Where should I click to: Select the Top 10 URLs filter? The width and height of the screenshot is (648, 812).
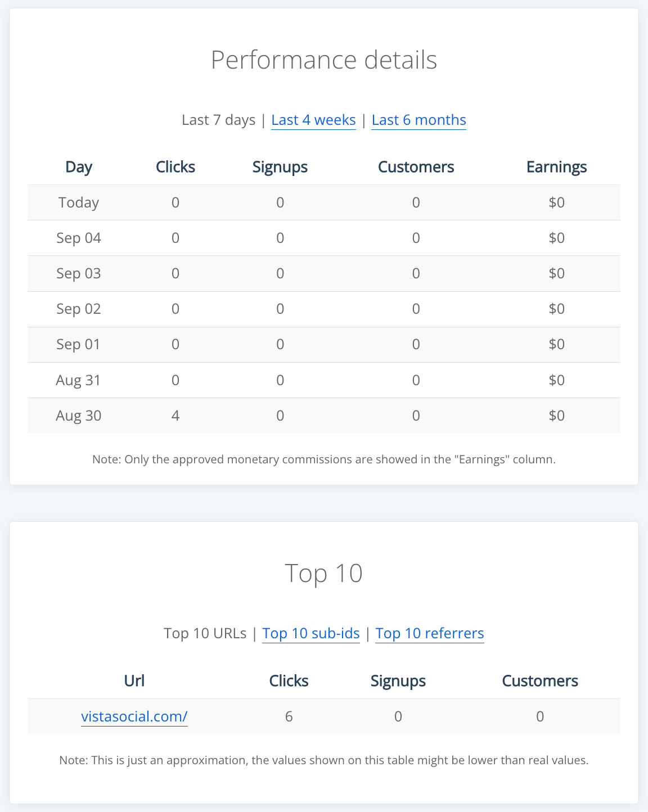pyautogui.click(x=205, y=633)
